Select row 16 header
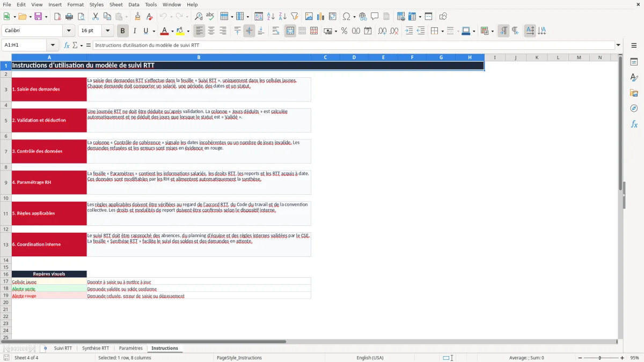 (5, 274)
